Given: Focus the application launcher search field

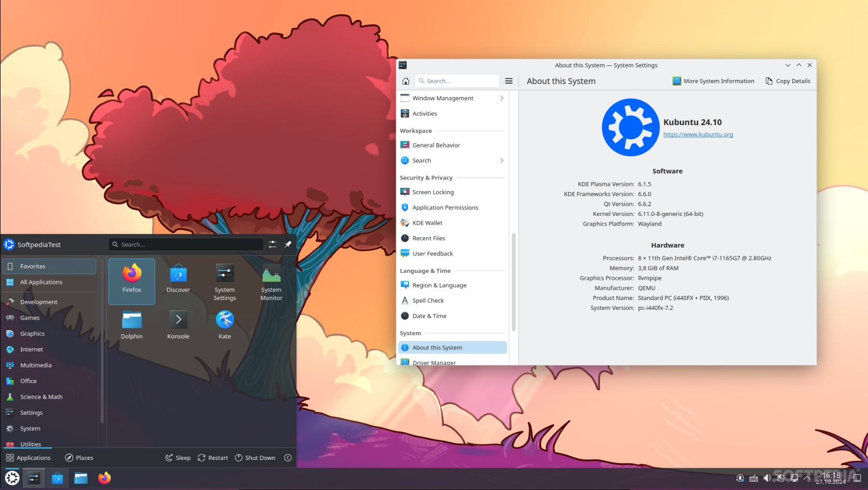Looking at the screenshot, I should point(186,244).
